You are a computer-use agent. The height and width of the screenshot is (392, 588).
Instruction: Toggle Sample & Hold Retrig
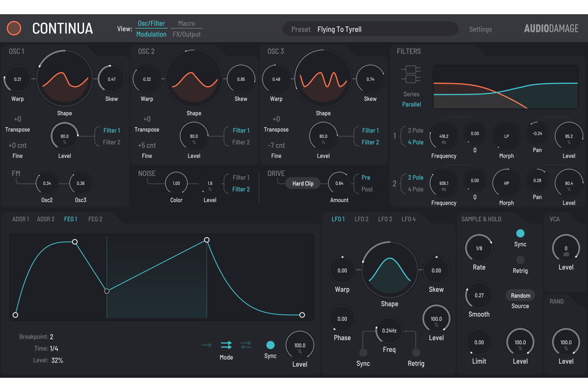click(520, 260)
